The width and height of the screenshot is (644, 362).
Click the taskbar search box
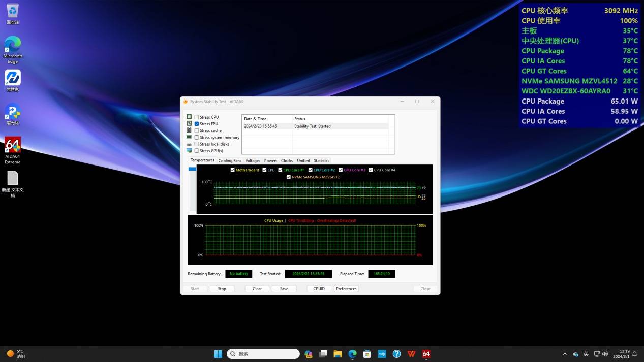[263, 354]
